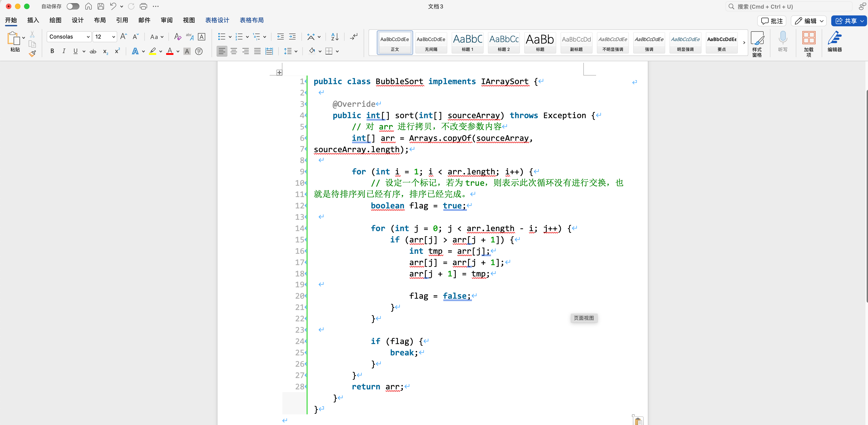Click the multilevel list icon

tap(256, 37)
